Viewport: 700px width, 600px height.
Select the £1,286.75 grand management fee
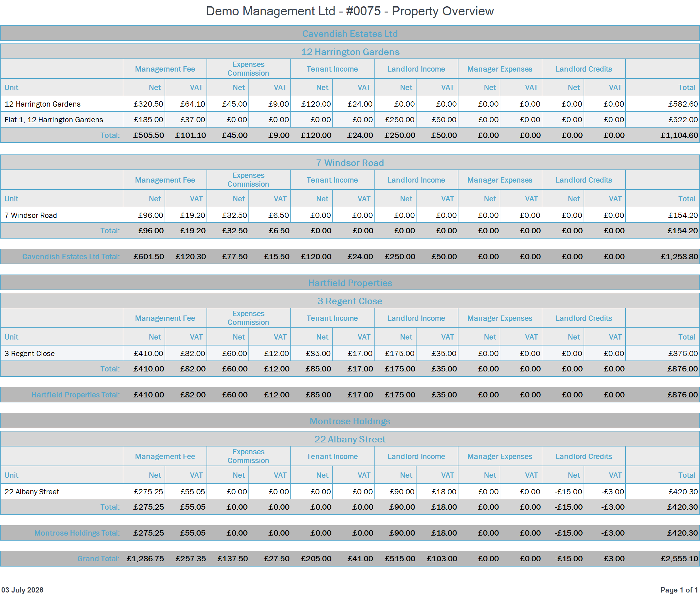pyautogui.click(x=145, y=558)
